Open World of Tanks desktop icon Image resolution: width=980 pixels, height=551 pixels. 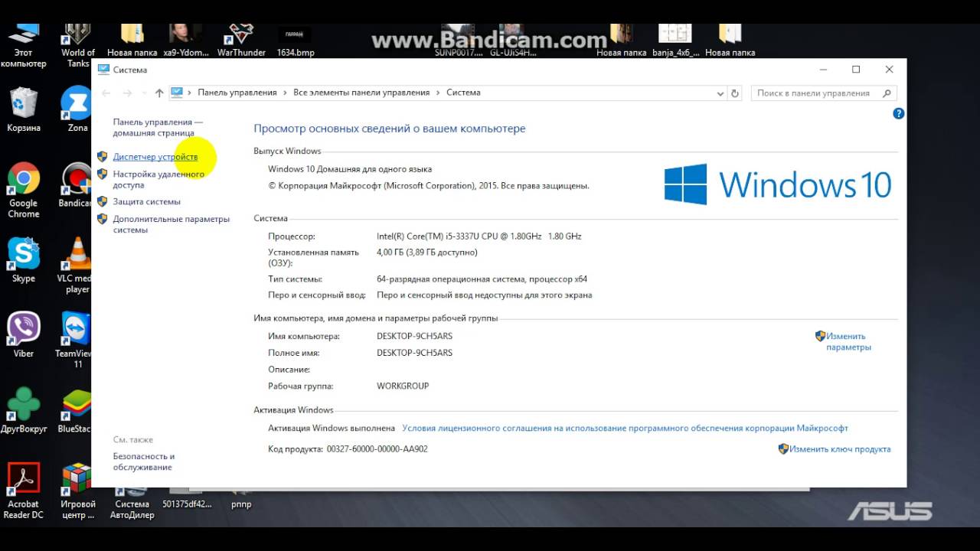pos(78,46)
